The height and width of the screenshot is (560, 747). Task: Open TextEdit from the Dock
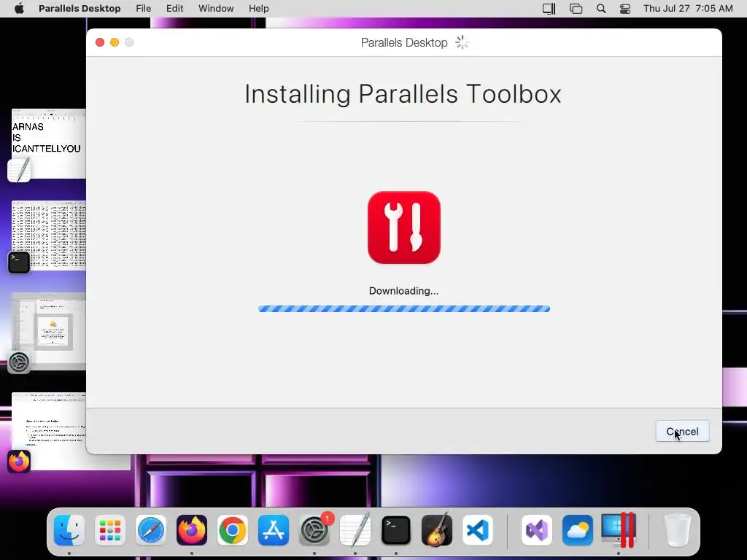355,530
